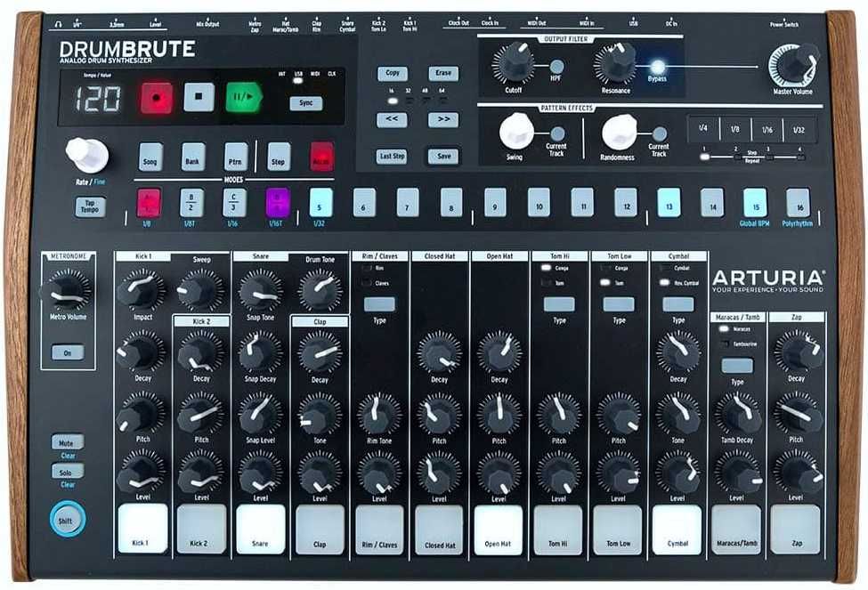Click the 120 tempo display
868x590 pixels.
[x=98, y=100]
